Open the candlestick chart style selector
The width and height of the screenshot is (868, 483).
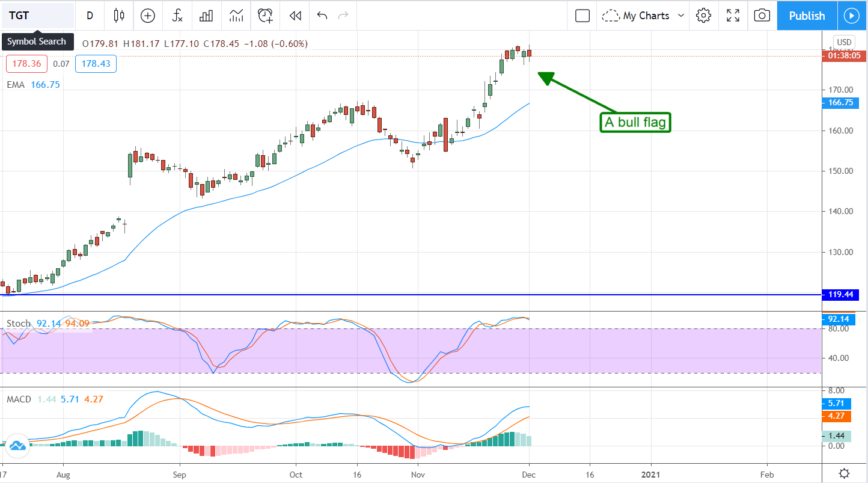tap(119, 16)
